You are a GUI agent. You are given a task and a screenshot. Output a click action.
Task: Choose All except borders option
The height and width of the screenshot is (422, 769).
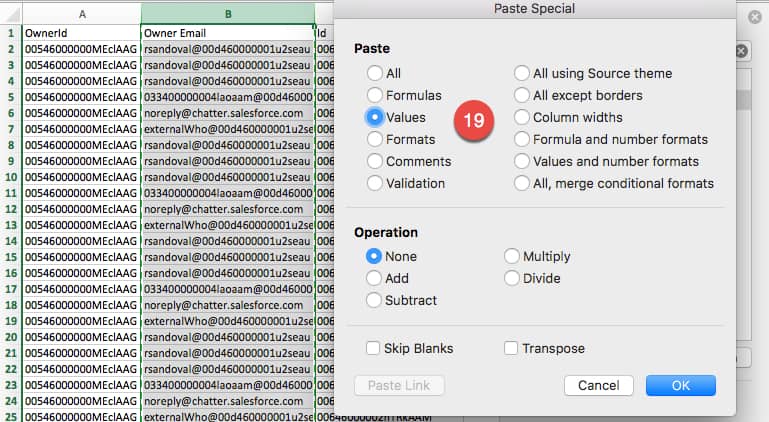pos(522,95)
